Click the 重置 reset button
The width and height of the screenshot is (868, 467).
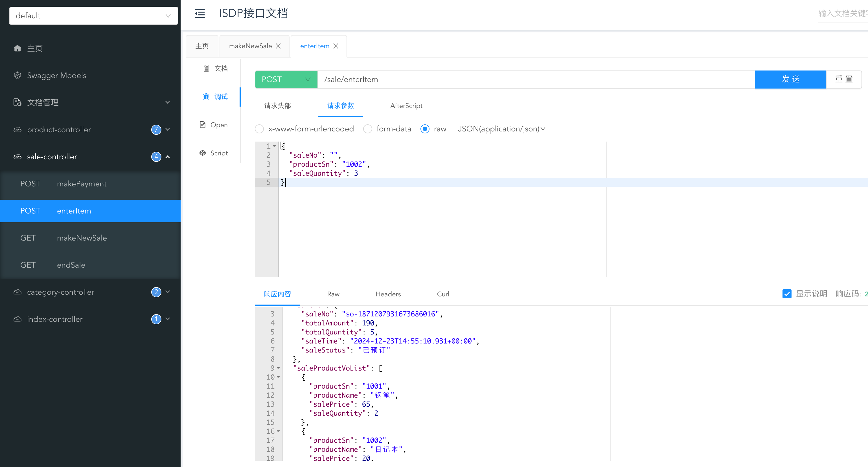click(844, 80)
